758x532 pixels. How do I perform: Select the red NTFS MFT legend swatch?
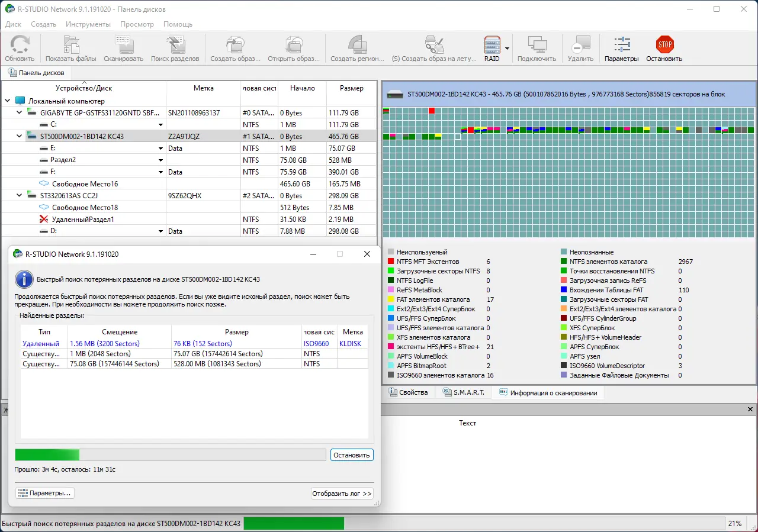tap(391, 262)
